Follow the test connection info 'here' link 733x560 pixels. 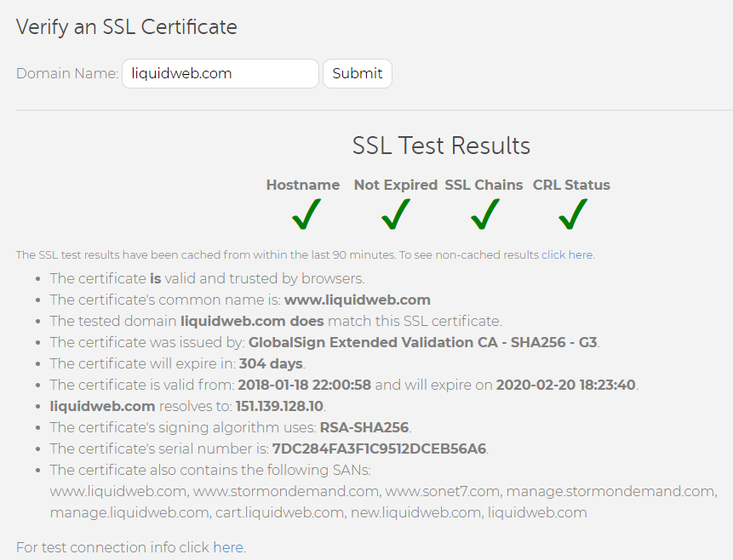227,547
